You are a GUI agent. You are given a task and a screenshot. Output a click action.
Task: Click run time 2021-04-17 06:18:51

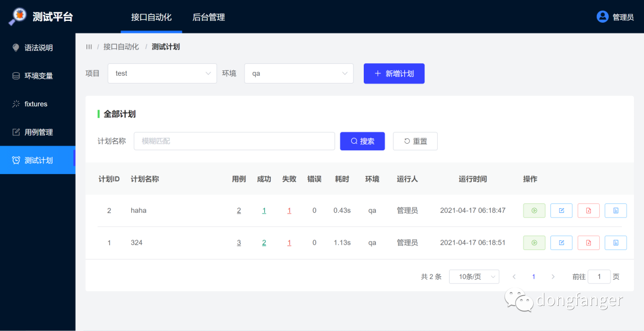473,243
